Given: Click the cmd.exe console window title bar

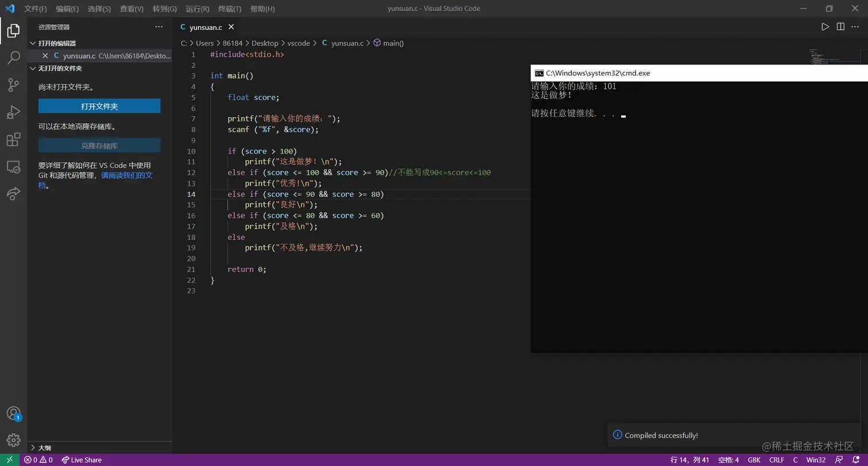Looking at the screenshot, I should (x=699, y=73).
